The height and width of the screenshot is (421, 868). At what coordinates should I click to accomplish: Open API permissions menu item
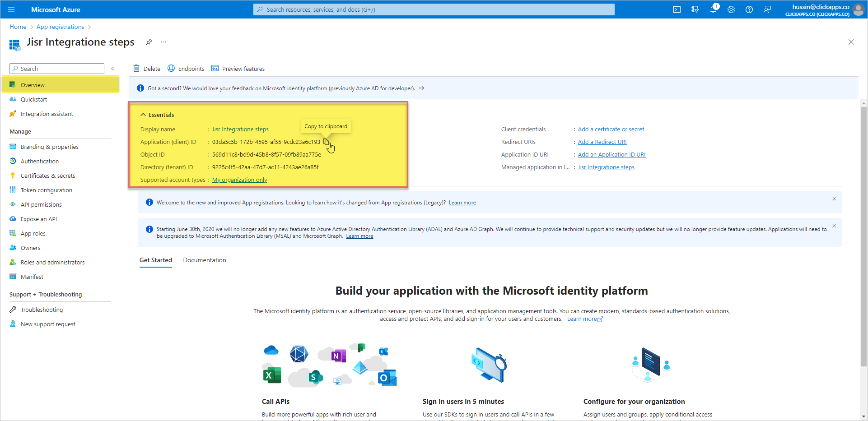point(41,204)
